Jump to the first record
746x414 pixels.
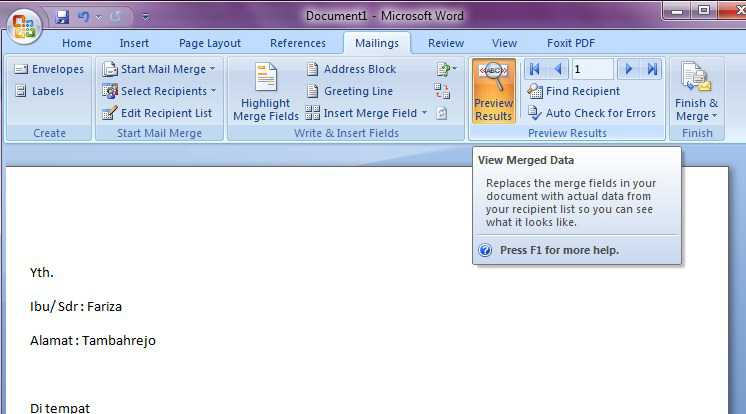pos(534,69)
